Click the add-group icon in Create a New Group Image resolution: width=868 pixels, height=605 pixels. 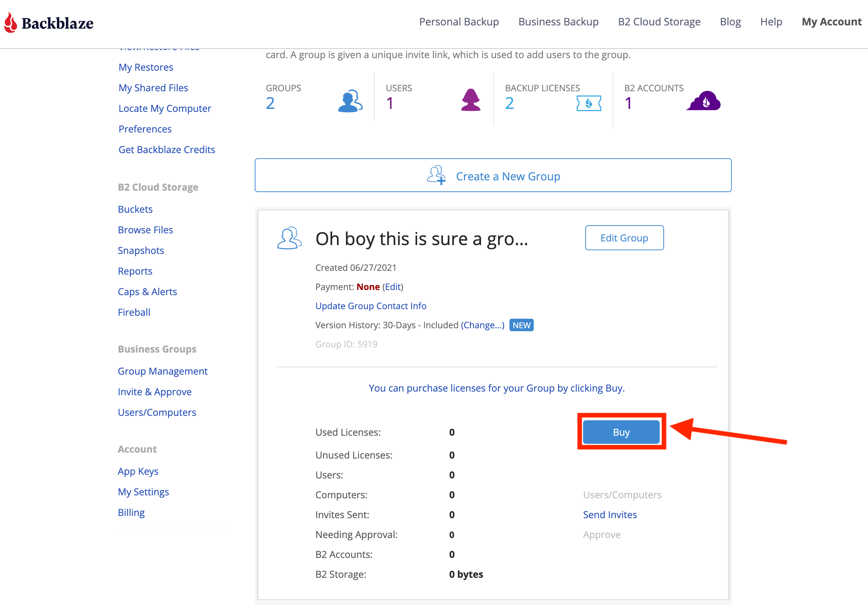(436, 175)
